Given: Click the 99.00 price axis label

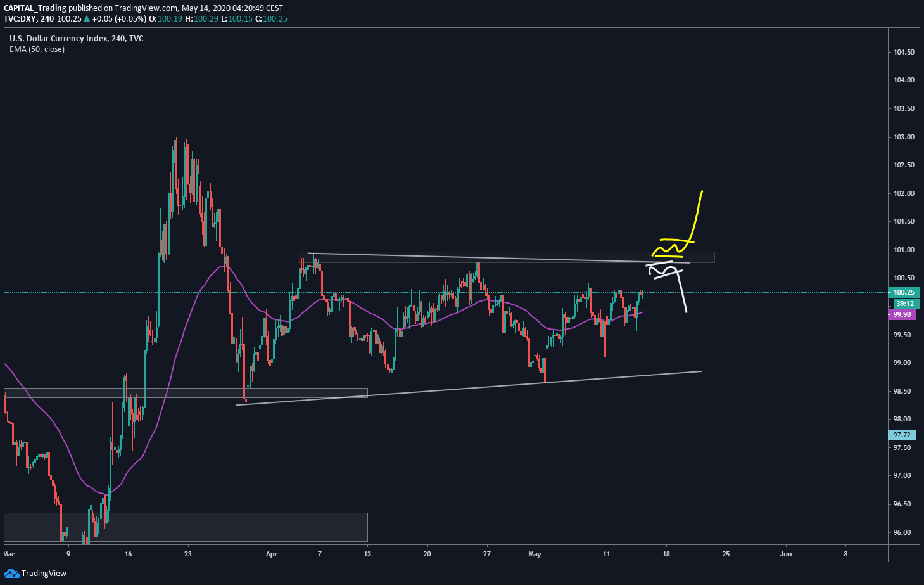Looking at the screenshot, I should coord(902,363).
